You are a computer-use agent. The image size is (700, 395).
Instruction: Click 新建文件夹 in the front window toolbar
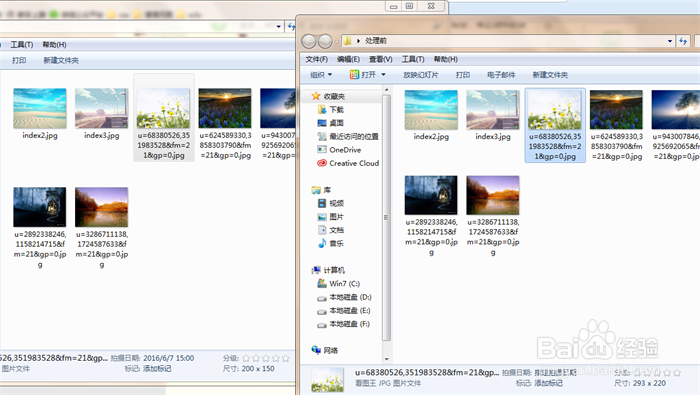click(x=550, y=75)
